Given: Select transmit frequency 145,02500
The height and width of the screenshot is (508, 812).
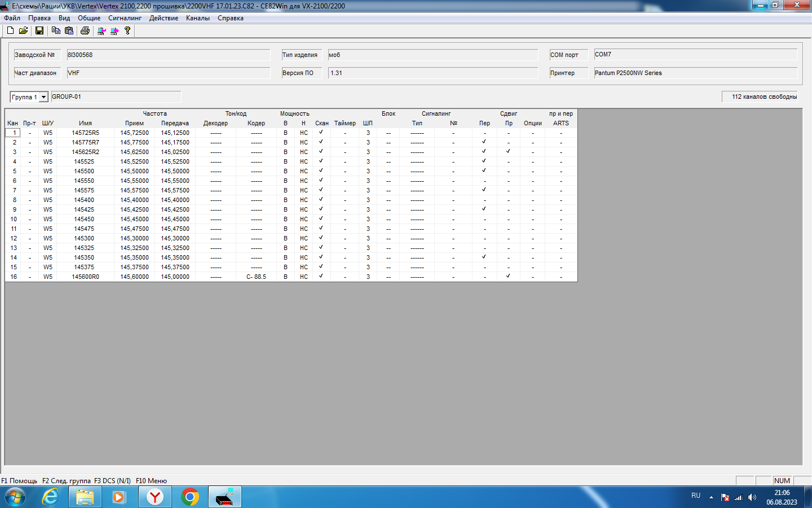Looking at the screenshot, I should 175,152.
